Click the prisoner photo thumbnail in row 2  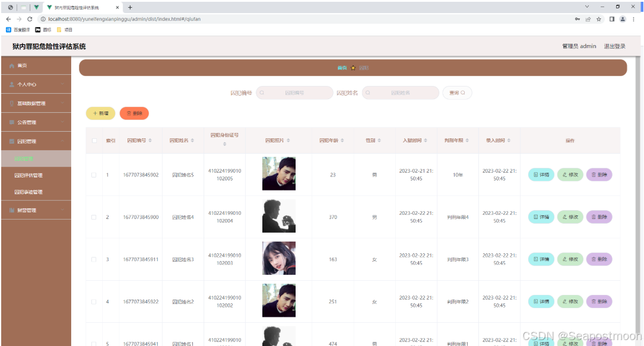click(278, 217)
